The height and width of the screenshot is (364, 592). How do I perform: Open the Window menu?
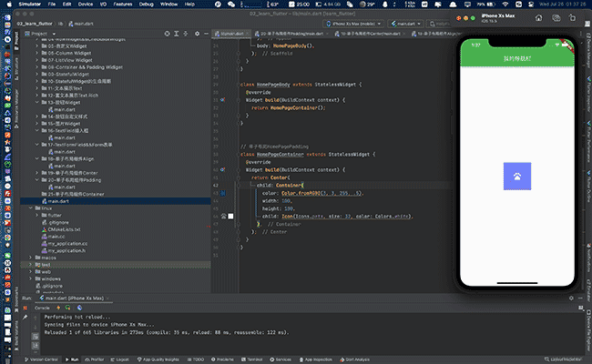(168, 5)
